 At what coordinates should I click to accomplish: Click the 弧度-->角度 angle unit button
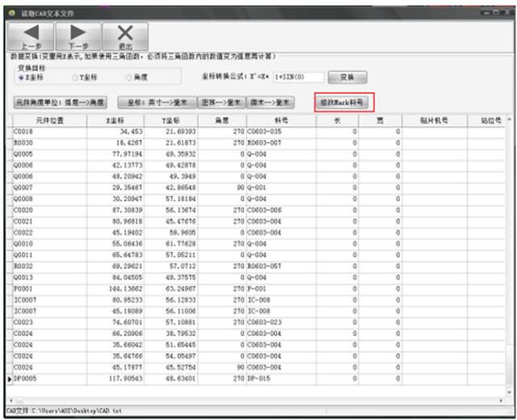[60, 103]
